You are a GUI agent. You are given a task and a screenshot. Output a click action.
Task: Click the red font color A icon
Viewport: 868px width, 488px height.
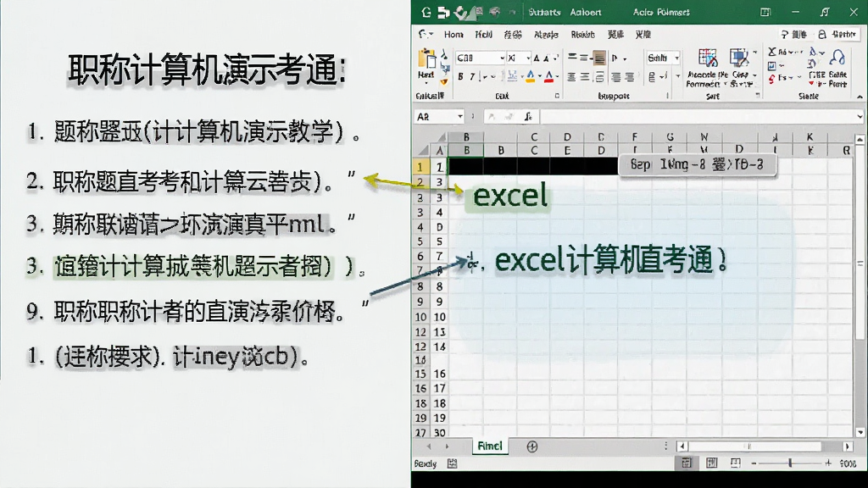(x=548, y=76)
